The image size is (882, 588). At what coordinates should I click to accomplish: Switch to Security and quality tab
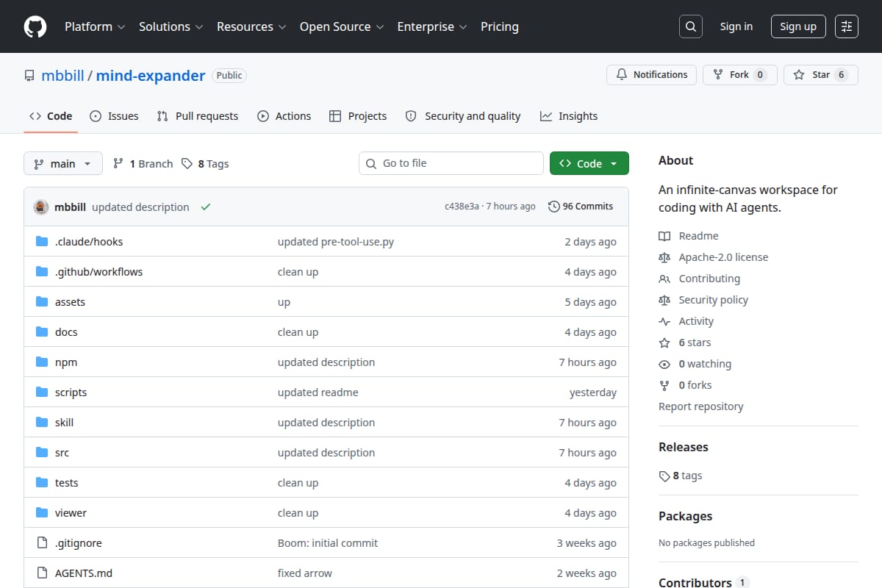point(463,116)
